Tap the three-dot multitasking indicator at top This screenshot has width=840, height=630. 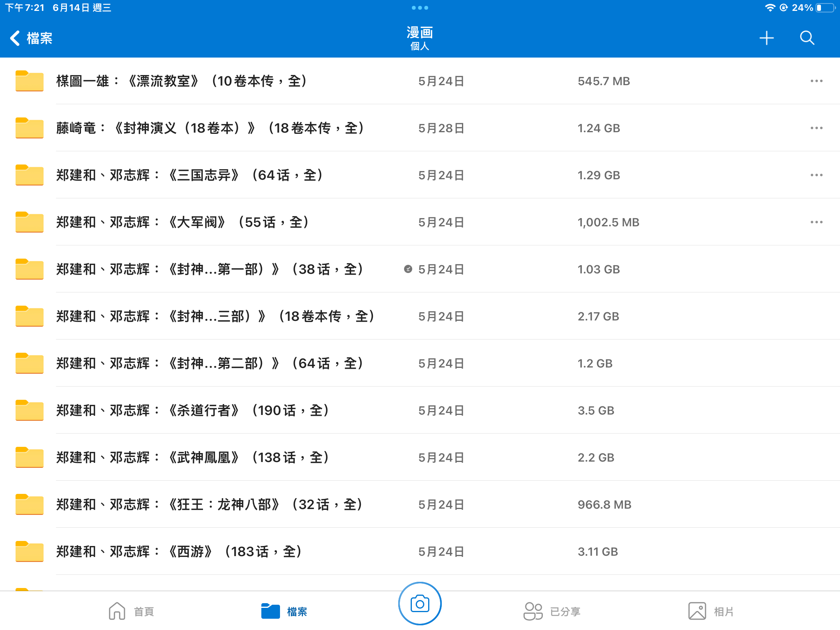tap(420, 8)
